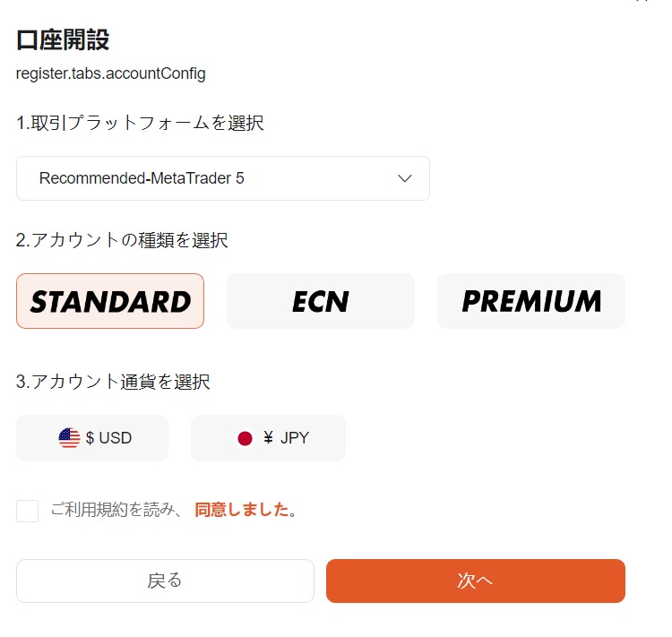Select ¥ JPY as account currency
Viewport: 672px width, 637px height.
pos(268,438)
